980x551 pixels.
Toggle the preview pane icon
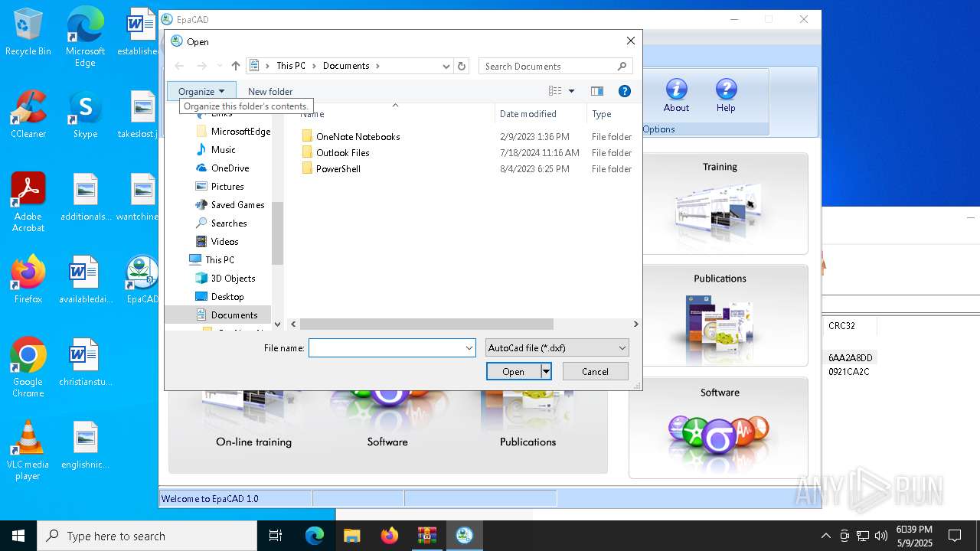(597, 91)
